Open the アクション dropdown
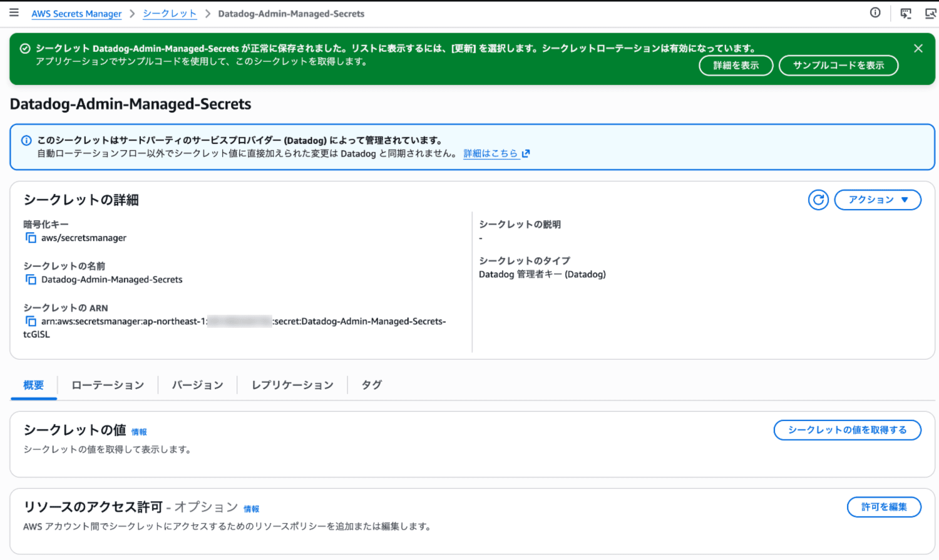This screenshot has width=939, height=560. [x=878, y=200]
